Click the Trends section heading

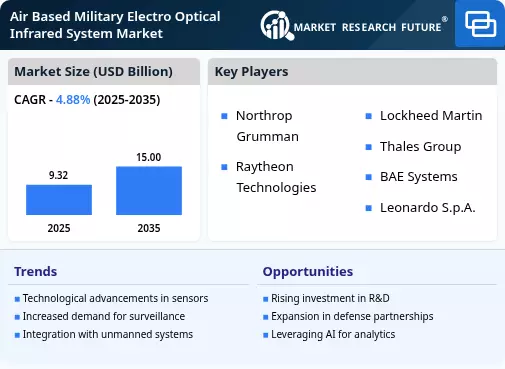[36, 271]
